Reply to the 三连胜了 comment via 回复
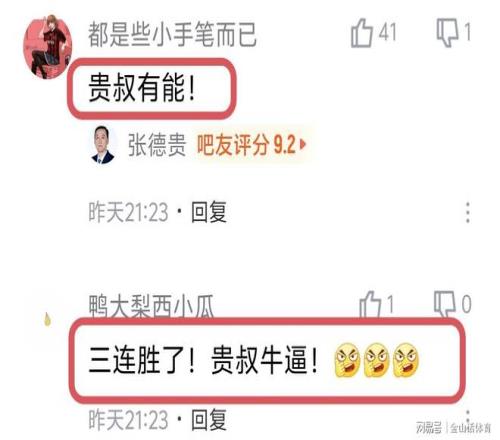This screenshot has width=500, height=440. coord(209,420)
